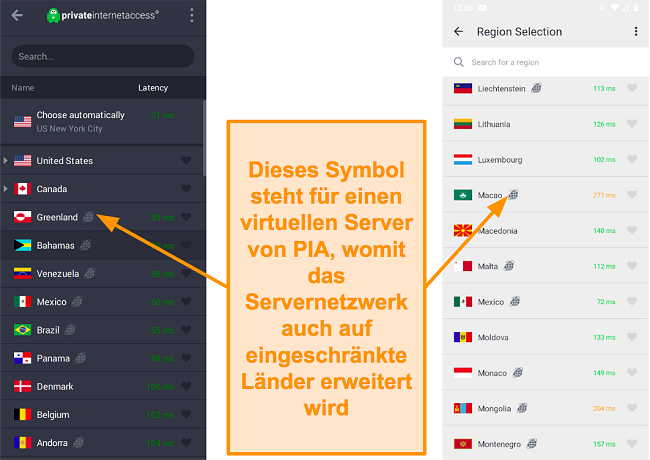
Task: Select the Belgium server
Action: coord(103,414)
